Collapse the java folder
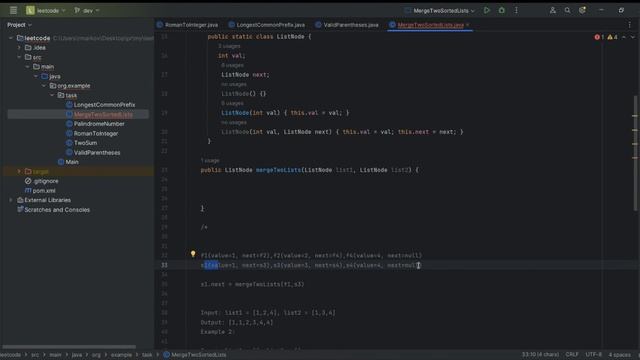This screenshot has width=640, height=360. pyautogui.click(x=36, y=76)
